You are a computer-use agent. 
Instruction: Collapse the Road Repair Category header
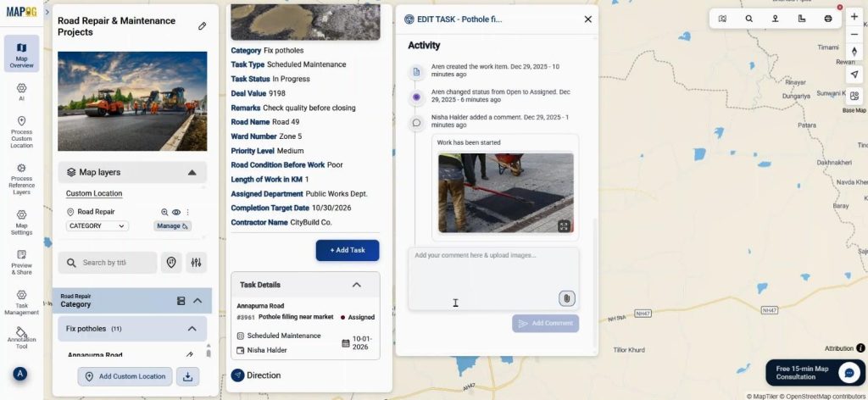coord(198,301)
